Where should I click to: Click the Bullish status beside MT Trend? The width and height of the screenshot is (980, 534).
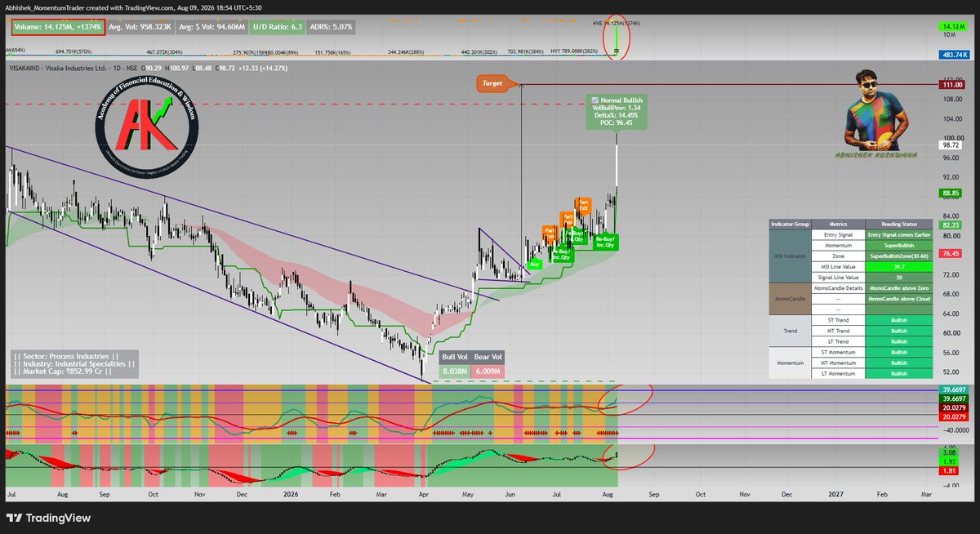point(899,331)
